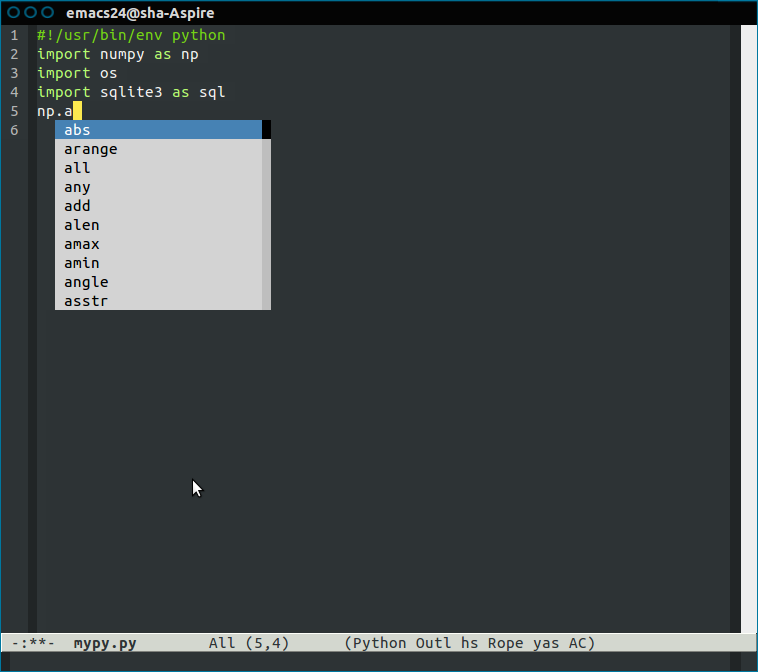Select asstr completion entry
758x672 pixels.
[x=158, y=301]
